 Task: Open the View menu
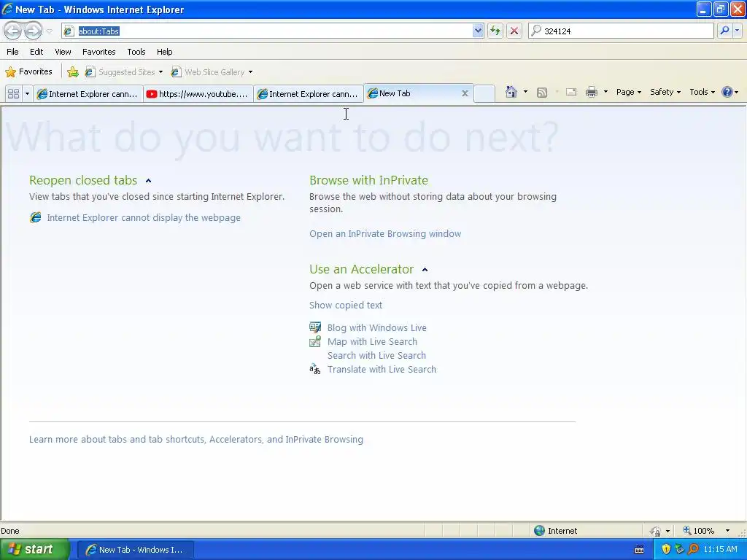(63, 52)
